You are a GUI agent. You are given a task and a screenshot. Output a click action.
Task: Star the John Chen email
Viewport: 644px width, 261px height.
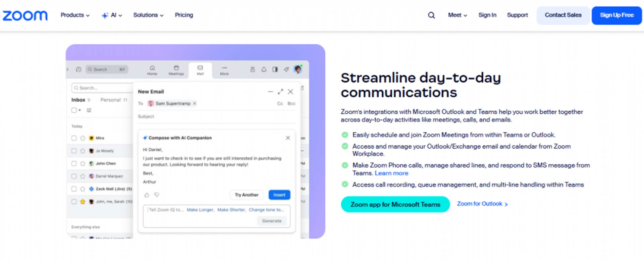(83, 164)
